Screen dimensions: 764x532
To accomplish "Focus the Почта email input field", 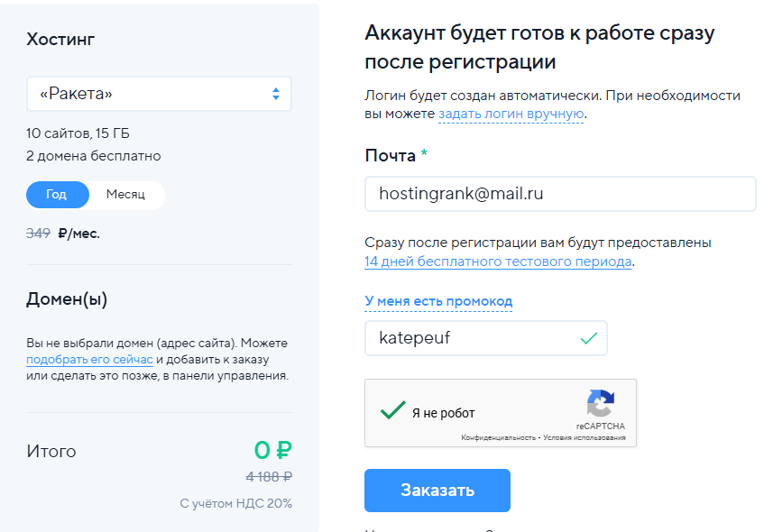I will pyautogui.click(x=560, y=194).
